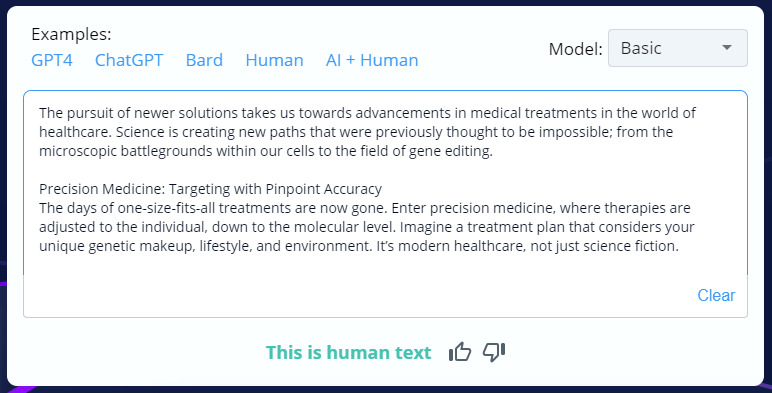Give thumbs down to the detection result
Viewport: 772px width, 393px height.
click(494, 352)
